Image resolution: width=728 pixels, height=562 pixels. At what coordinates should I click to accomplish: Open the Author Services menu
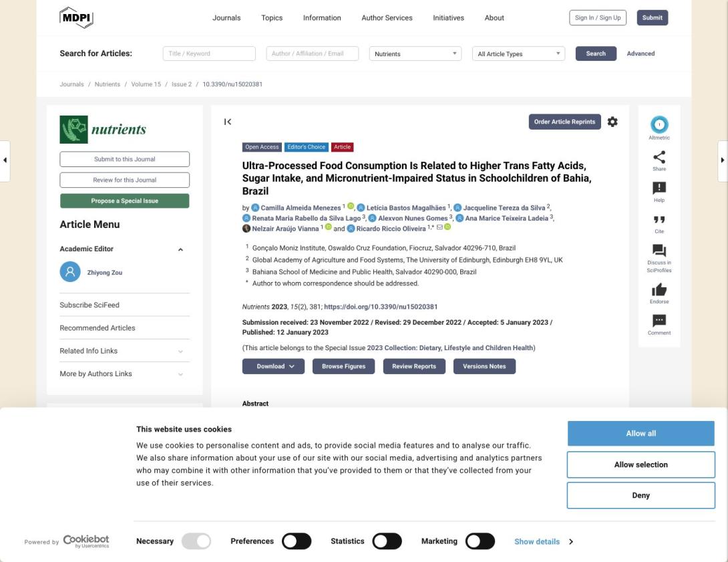[387, 17]
